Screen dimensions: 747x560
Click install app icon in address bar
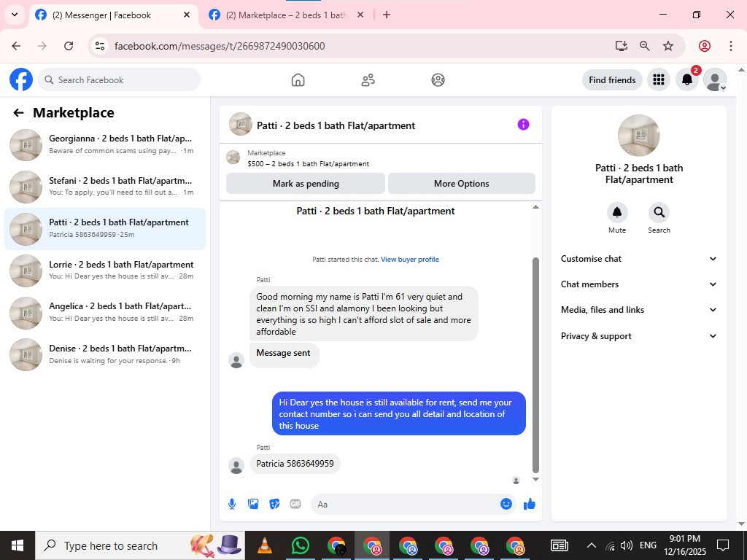coord(621,46)
